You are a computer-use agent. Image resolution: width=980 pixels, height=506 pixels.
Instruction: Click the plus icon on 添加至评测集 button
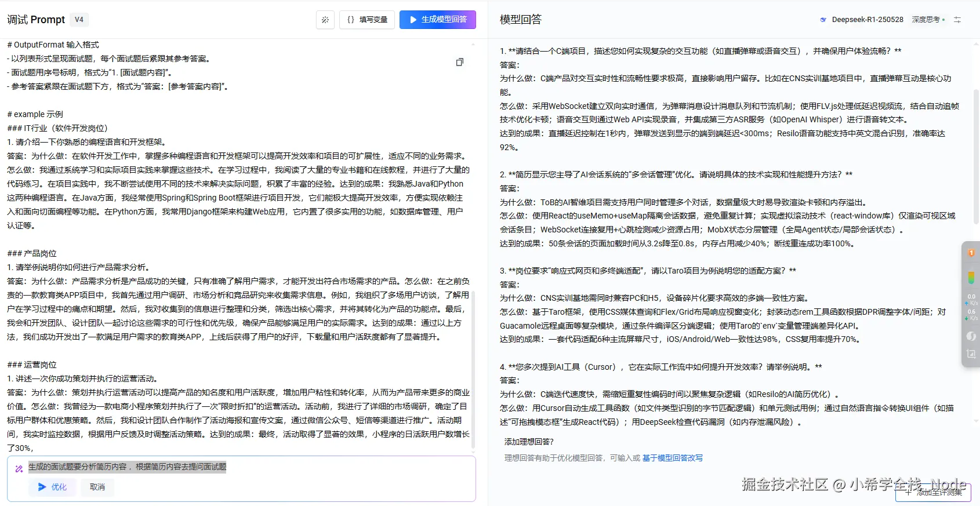tap(908, 492)
